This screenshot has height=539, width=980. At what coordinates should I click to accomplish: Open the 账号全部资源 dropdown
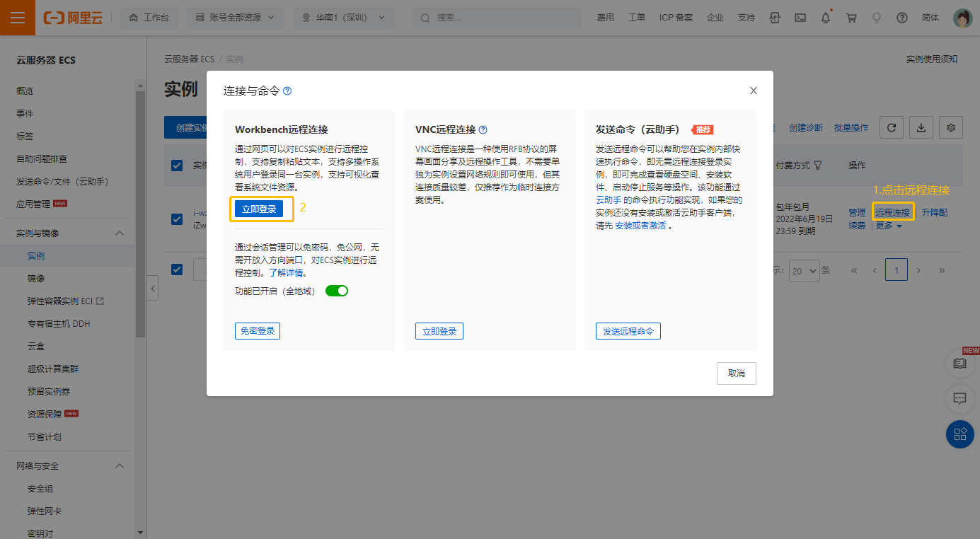[x=236, y=18]
